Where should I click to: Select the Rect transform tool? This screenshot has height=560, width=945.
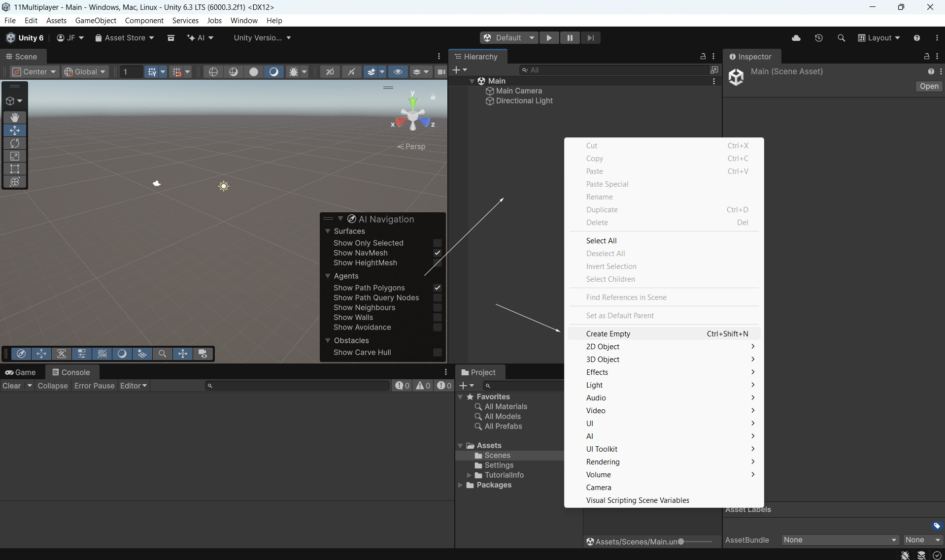point(15,169)
